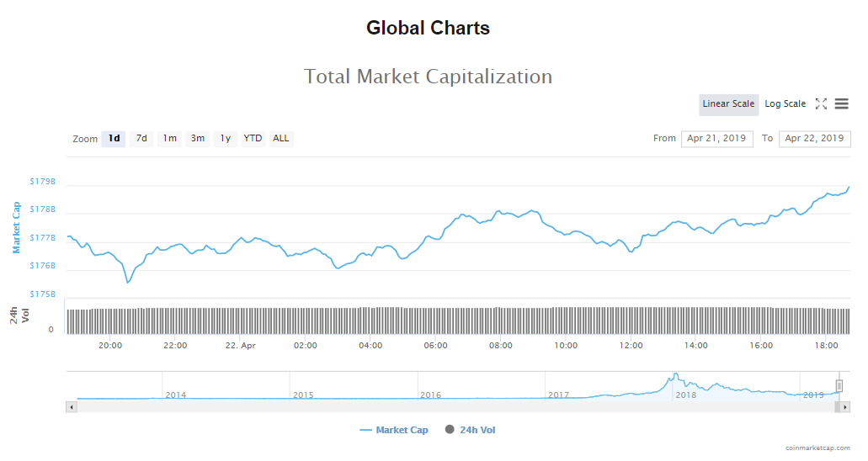The image size is (868, 461).
Task: Open the chart hamburger menu
Action: pos(842,104)
